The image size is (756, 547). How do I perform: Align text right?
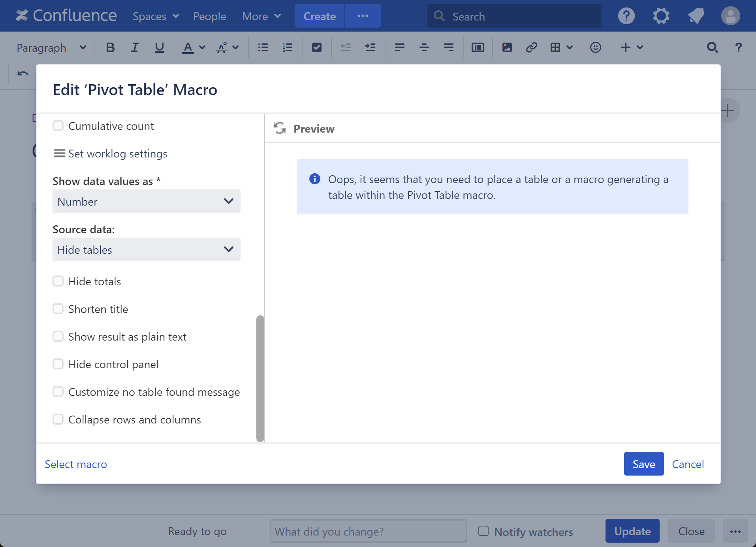point(449,48)
